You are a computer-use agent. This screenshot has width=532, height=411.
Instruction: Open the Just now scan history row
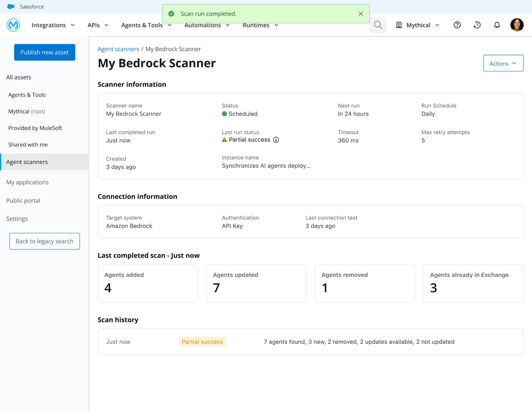point(310,342)
